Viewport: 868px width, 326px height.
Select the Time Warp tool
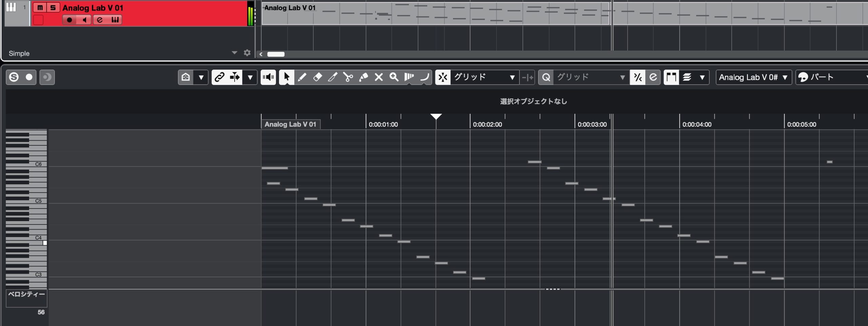(x=409, y=77)
